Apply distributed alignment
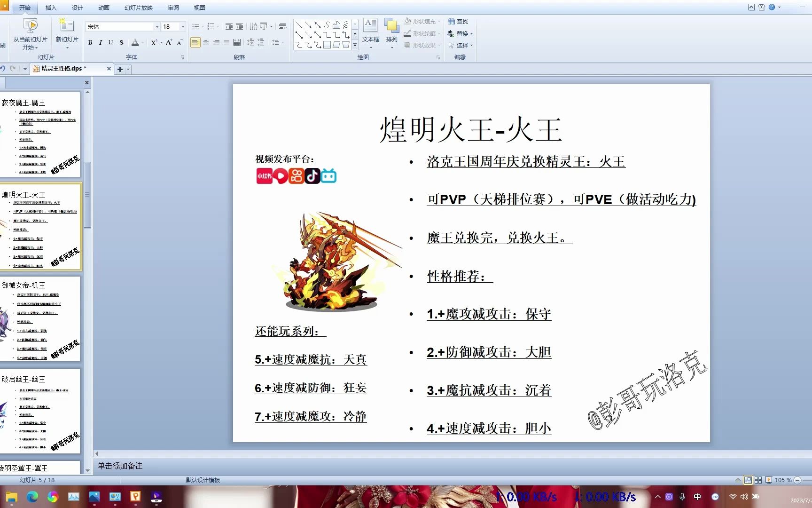Viewport: 812px width, 508px height. point(237,42)
